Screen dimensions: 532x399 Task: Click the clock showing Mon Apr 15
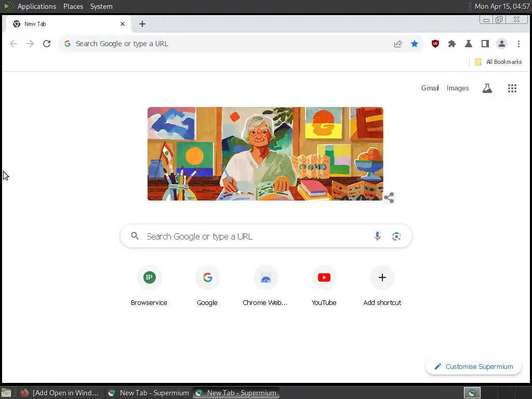pyautogui.click(x=502, y=6)
